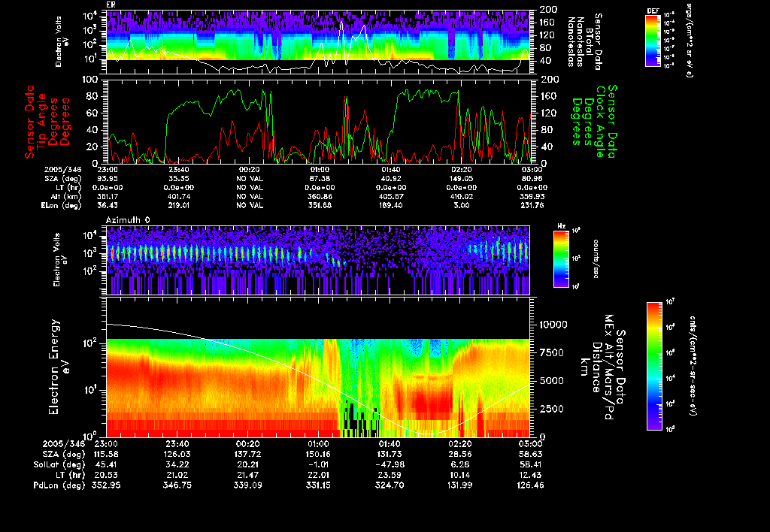Click the 'NO VAL' entry in the ELon row
The image size is (770, 532).
pyautogui.click(x=250, y=206)
